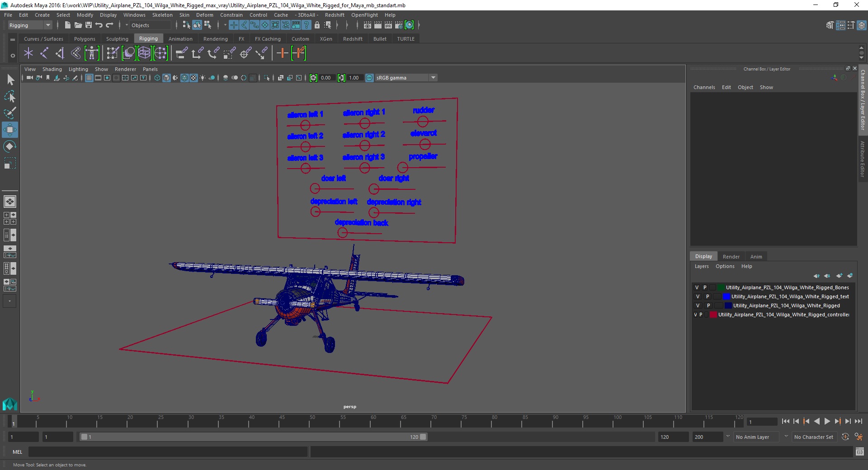Open the Channels menu in Channel Box
Viewport: 868px width, 470px height.
(704, 87)
